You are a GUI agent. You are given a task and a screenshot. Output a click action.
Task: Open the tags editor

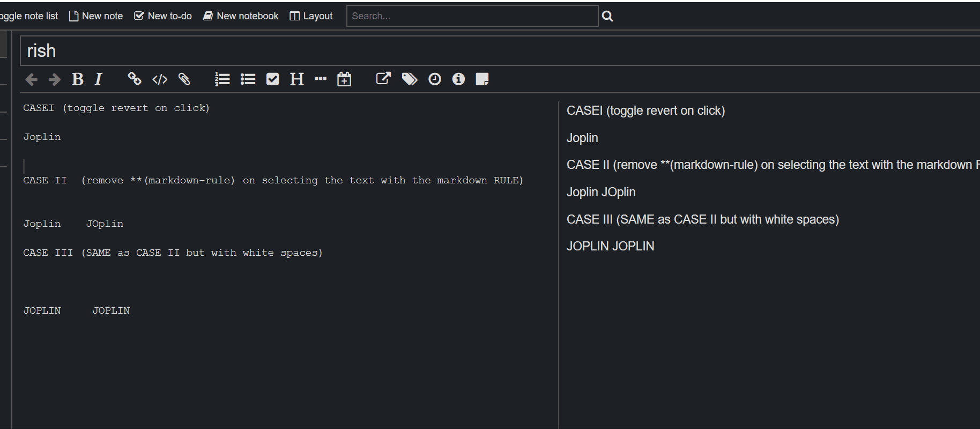410,79
